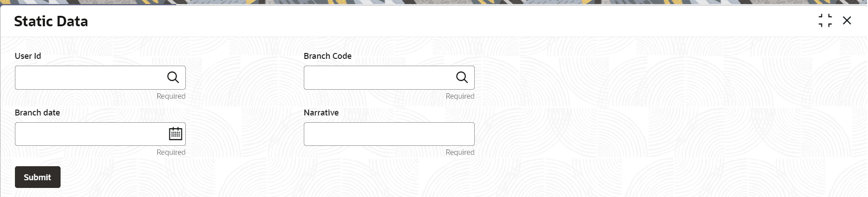Click inside the Branch date field
Viewport: 868px width, 197px height.
point(90,134)
